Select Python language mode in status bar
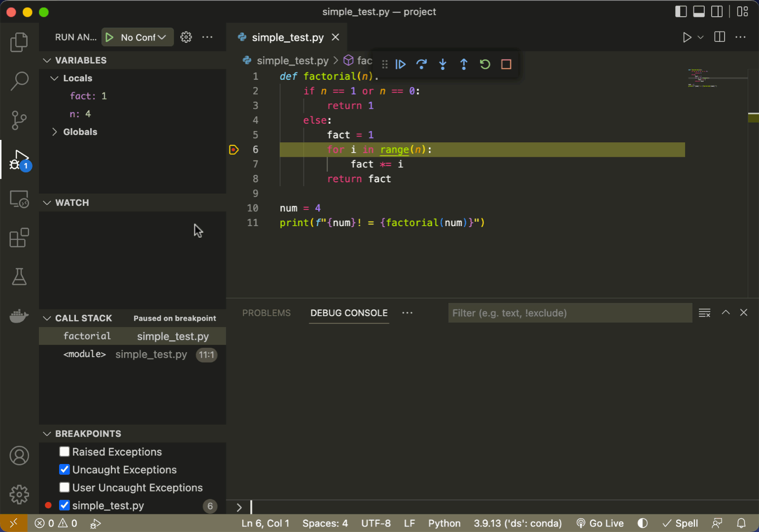 coord(444,523)
